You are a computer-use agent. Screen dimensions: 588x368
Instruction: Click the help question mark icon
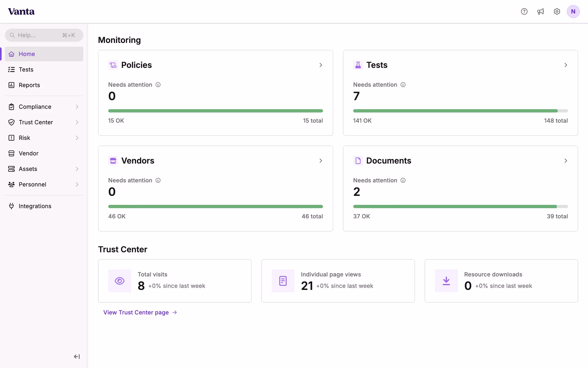(524, 12)
